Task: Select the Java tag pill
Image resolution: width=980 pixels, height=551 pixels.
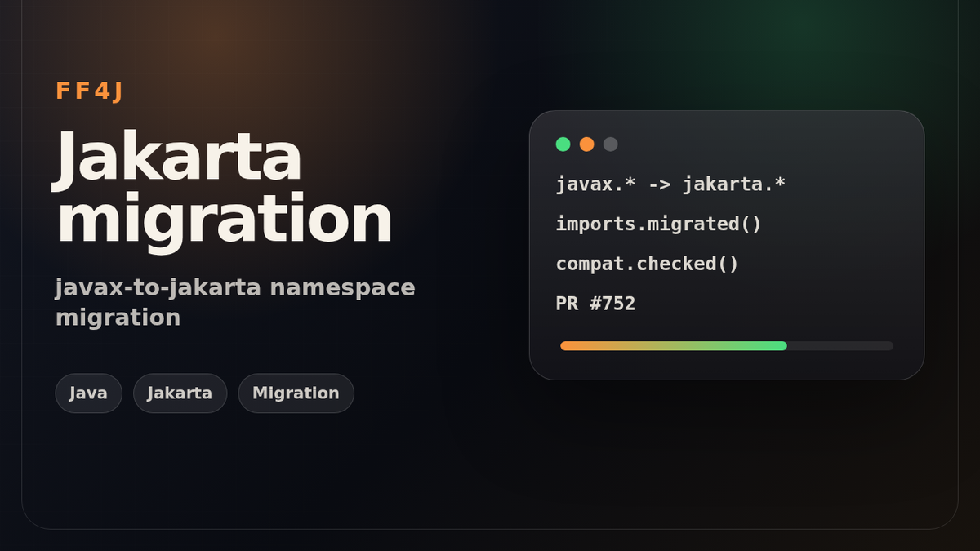Action: coord(88,393)
